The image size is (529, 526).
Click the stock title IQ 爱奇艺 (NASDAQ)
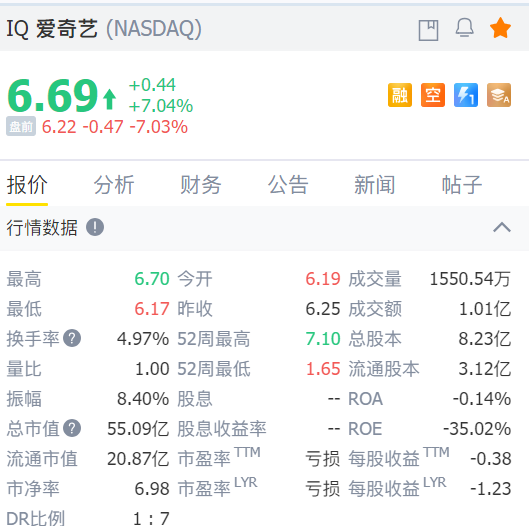(x=104, y=29)
